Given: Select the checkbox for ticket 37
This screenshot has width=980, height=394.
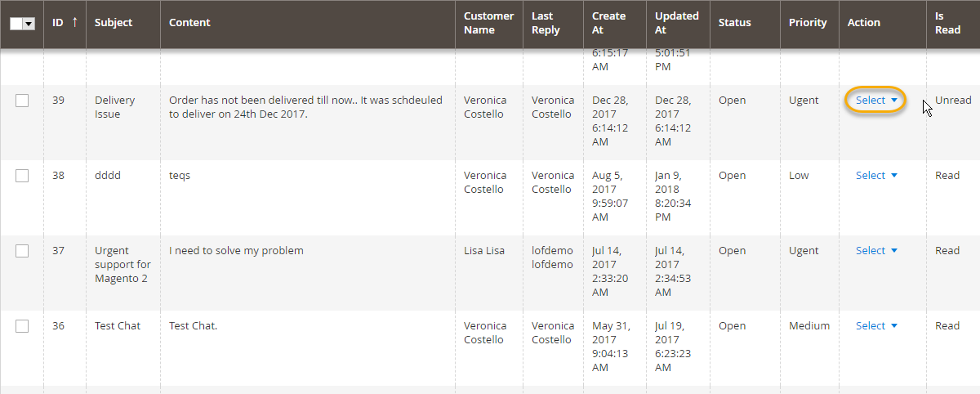Looking at the screenshot, I should click(x=22, y=251).
